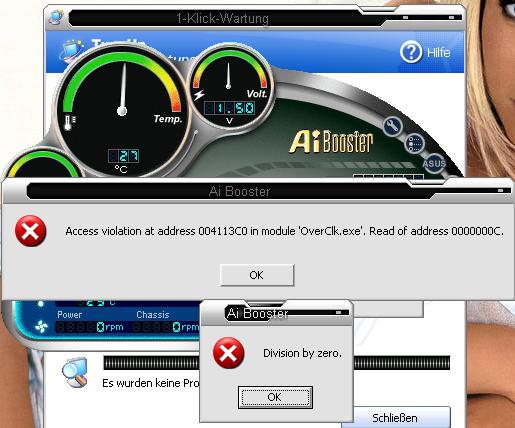Click the 1-Klick-Wartung window title icon

[56, 17]
